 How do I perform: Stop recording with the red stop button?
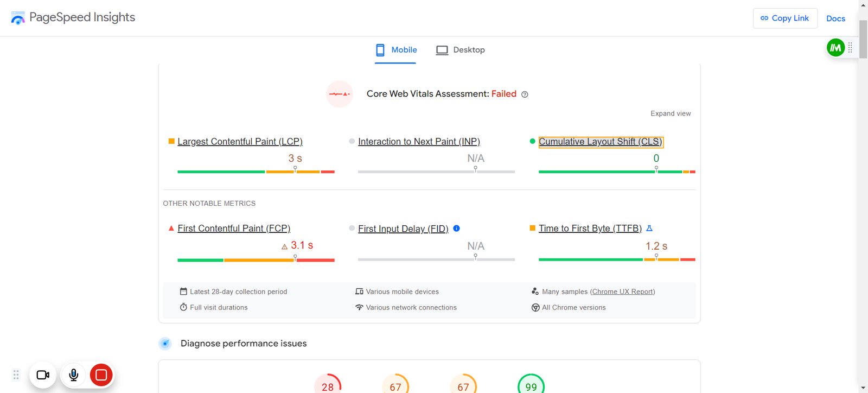click(x=101, y=375)
